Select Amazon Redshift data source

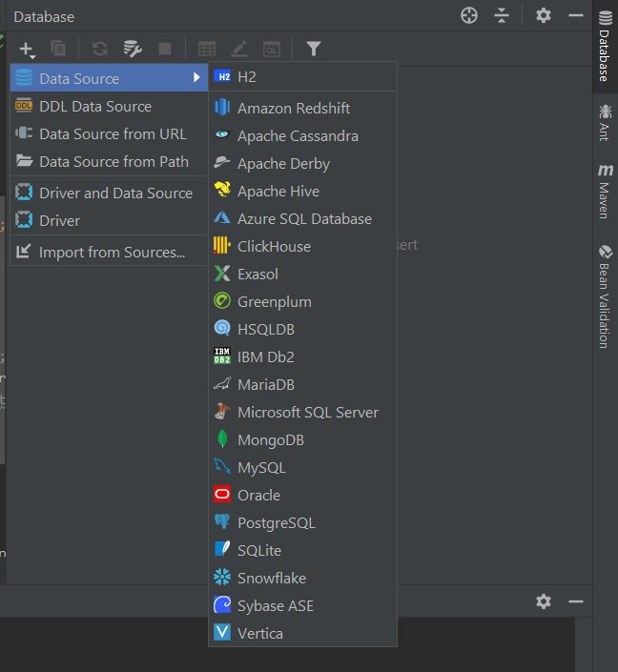point(302,108)
